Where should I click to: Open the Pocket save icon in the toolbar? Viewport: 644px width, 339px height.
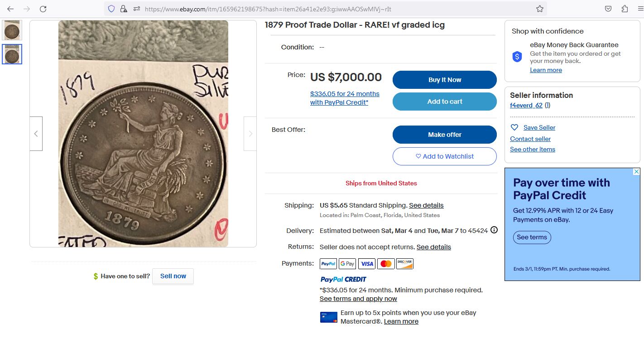pos(608,9)
